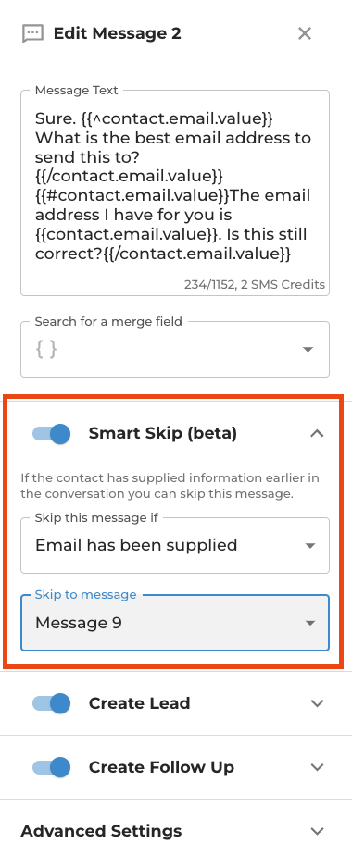This screenshot has height=868, width=352.
Task: Click the message bubble icon beside Edit Message 2
Action: pyautogui.click(x=32, y=33)
